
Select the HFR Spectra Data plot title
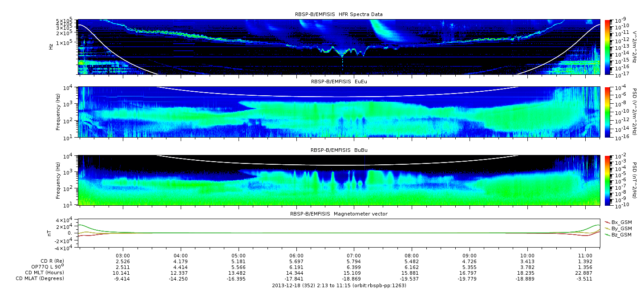point(339,14)
